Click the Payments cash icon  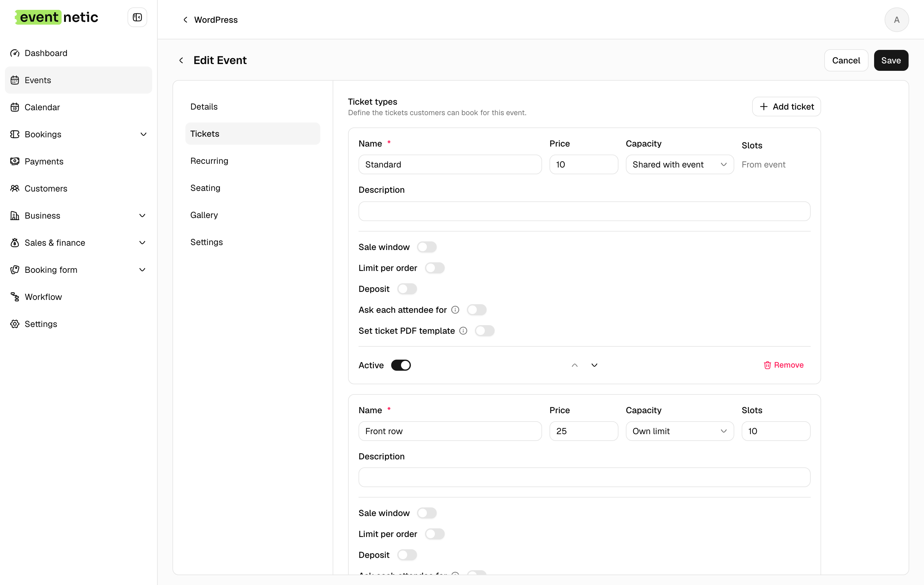[14, 162]
